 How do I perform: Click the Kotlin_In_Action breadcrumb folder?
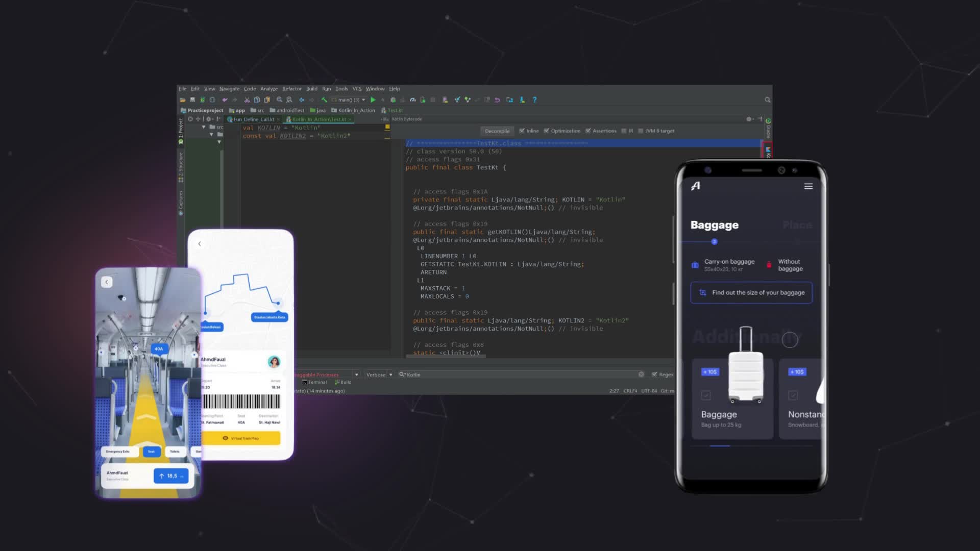pos(353,110)
